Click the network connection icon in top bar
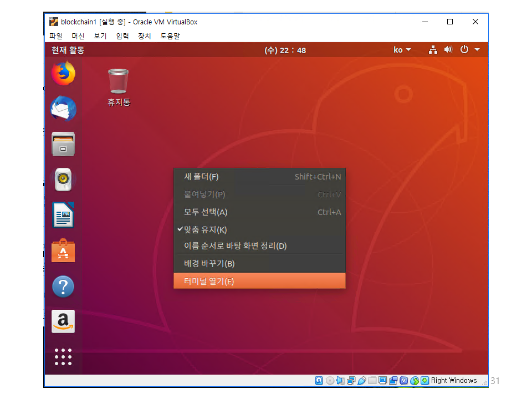The width and height of the screenshot is (532, 399). coord(433,50)
